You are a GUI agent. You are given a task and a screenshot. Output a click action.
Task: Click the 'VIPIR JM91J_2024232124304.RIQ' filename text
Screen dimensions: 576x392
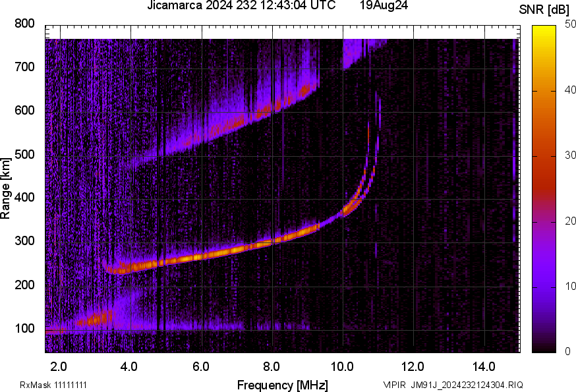tap(453, 385)
